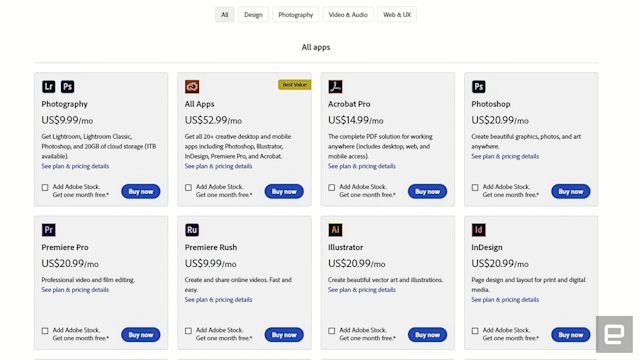Enable Add Adobe Stock for All Apps
This screenshot has height=360, width=640.
(188, 187)
